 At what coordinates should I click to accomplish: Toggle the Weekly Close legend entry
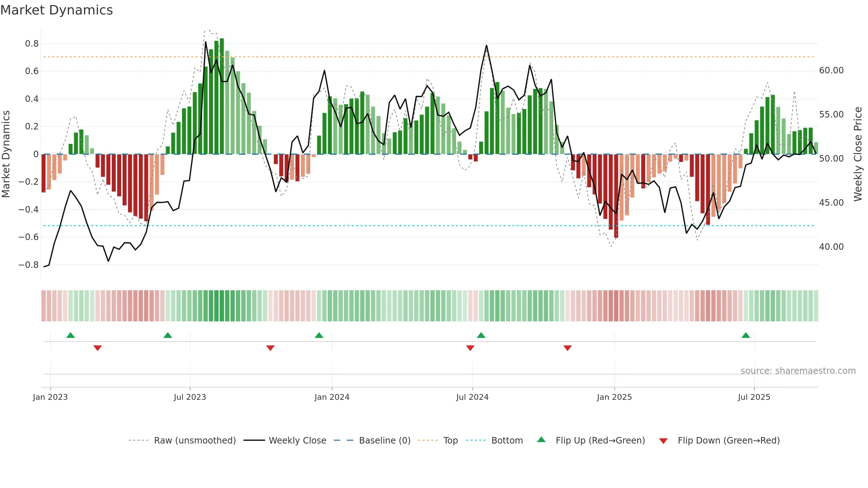coord(297,440)
